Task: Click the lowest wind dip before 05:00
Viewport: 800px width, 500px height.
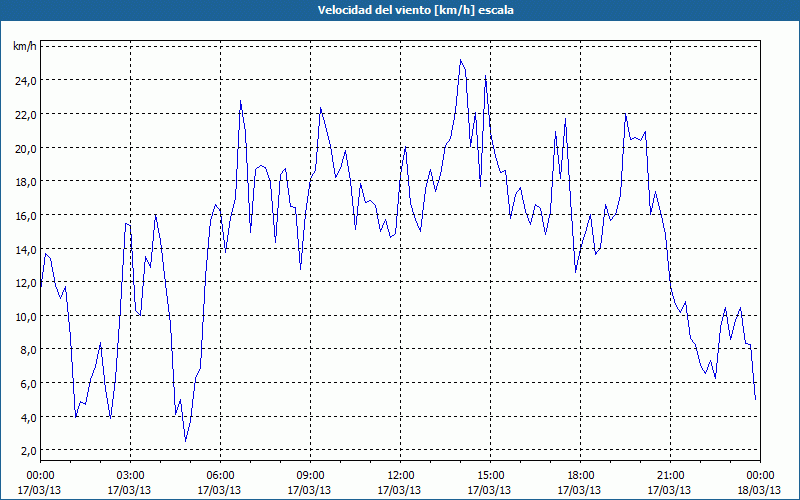Action: (186, 441)
